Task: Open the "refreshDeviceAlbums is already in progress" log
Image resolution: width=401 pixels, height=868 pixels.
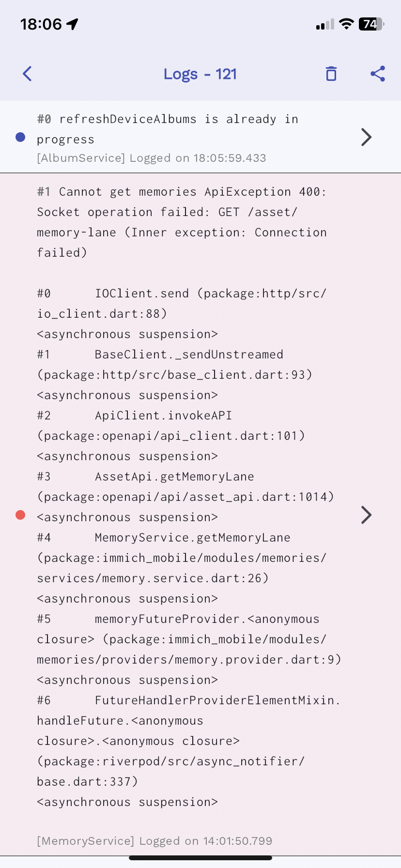Action: point(167,129)
